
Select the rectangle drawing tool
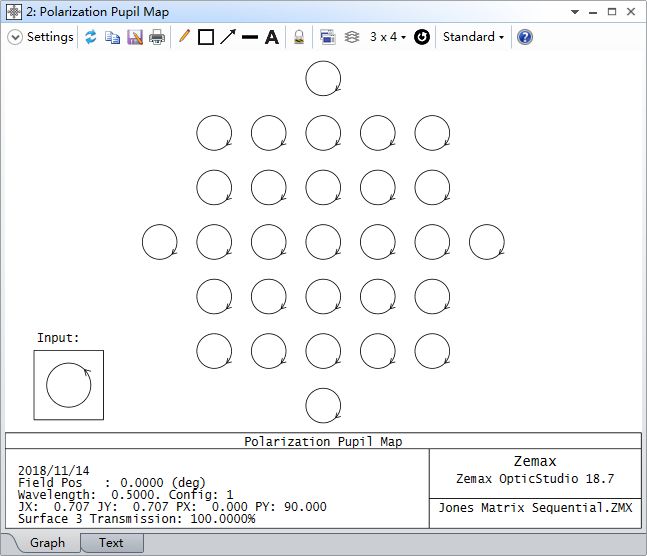pos(205,37)
